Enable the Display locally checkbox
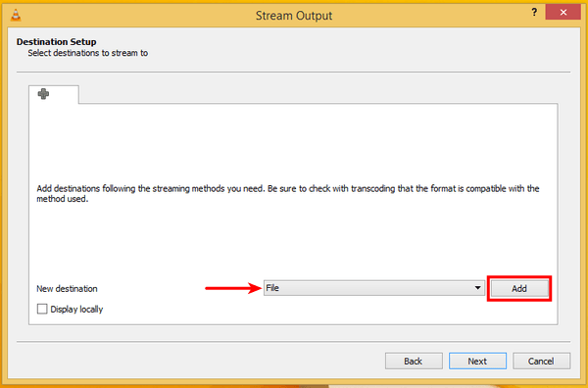Screen dimensions: 588x388 pyautogui.click(x=42, y=309)
